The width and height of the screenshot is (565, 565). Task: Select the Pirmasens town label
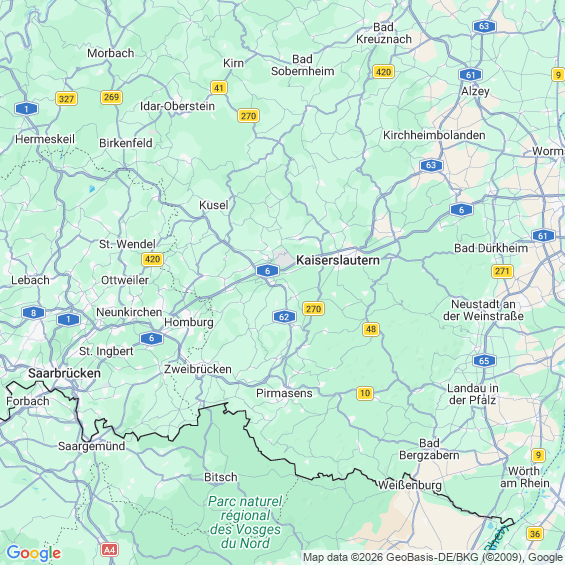click(x=284, y=393)
